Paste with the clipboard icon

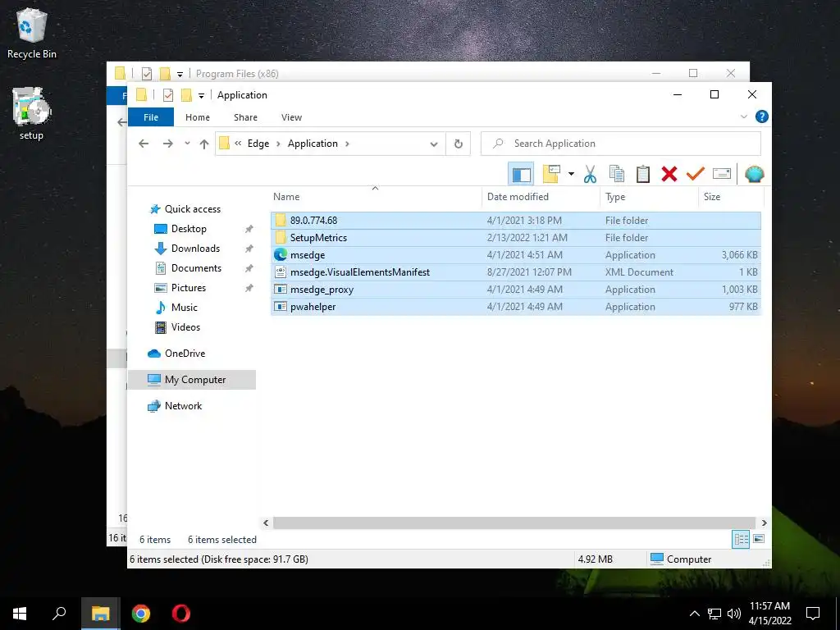click(643, 174)
